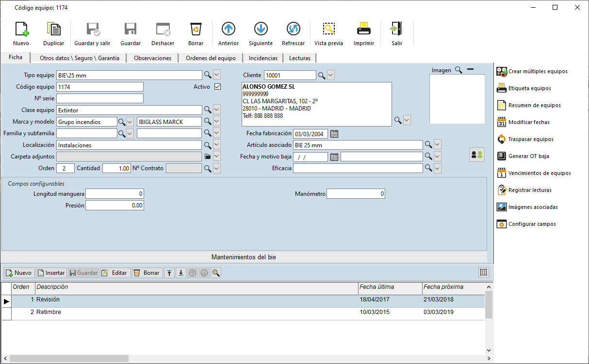Screen dimensions: 589x364
Task: Open Registrar lecturas
Action: pyautogui.click(x=524, y=190)
